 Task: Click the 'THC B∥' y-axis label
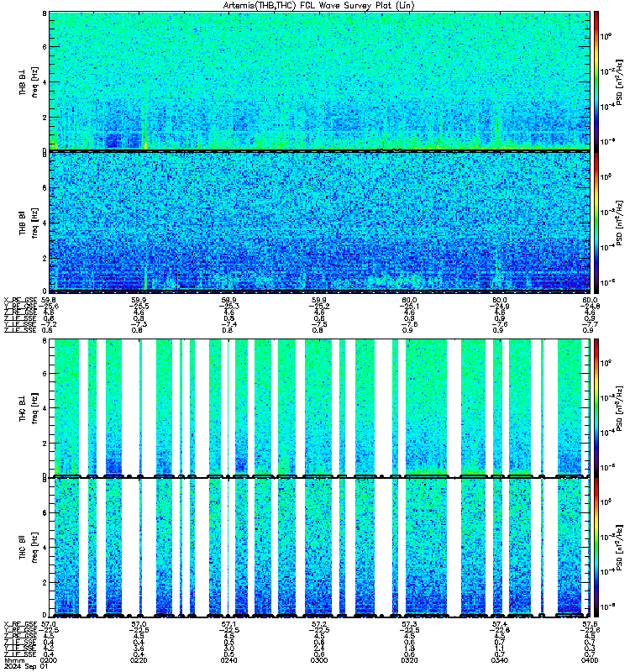click(x=23, y=548)
